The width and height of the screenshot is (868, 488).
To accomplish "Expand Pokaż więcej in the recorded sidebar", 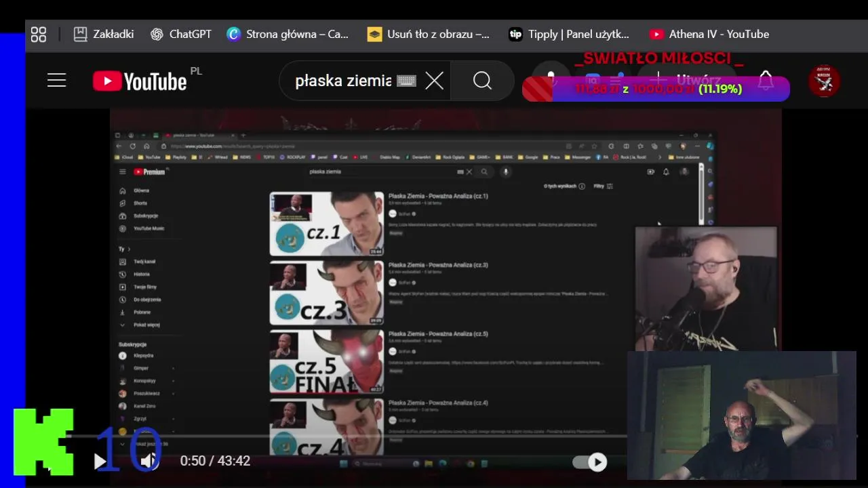I will pos(146,325).
